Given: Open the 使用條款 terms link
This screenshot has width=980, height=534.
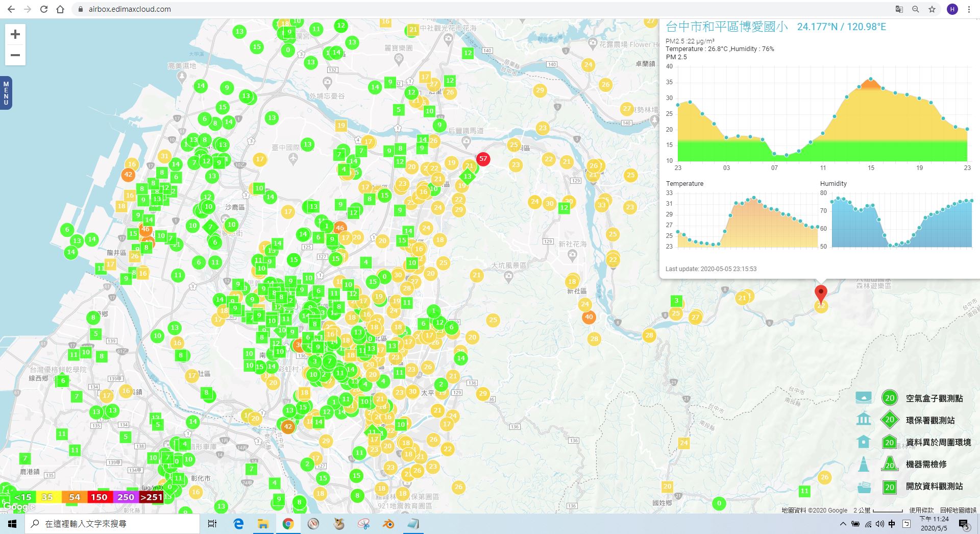Looking at the screenshot, I should coord(921,510).
